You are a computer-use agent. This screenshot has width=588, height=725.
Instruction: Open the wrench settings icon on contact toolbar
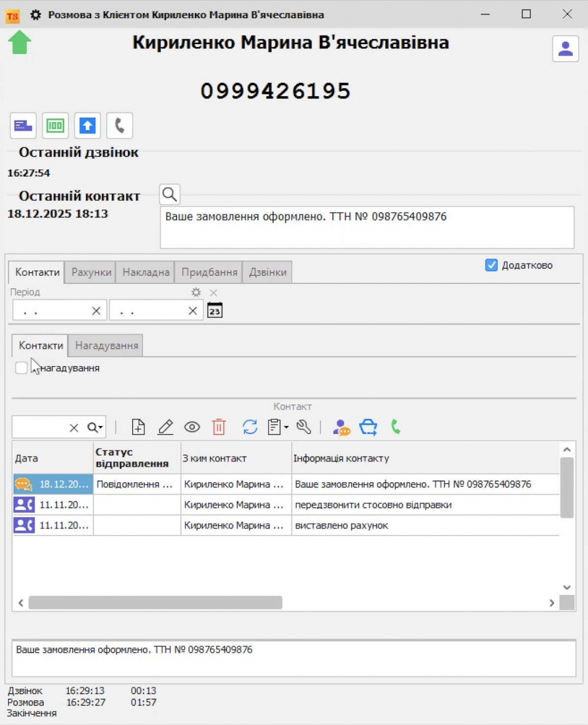(305, 427)
